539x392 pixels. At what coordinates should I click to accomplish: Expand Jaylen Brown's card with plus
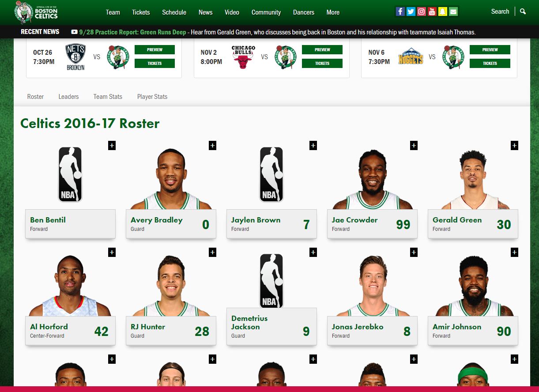click(313, 146)
